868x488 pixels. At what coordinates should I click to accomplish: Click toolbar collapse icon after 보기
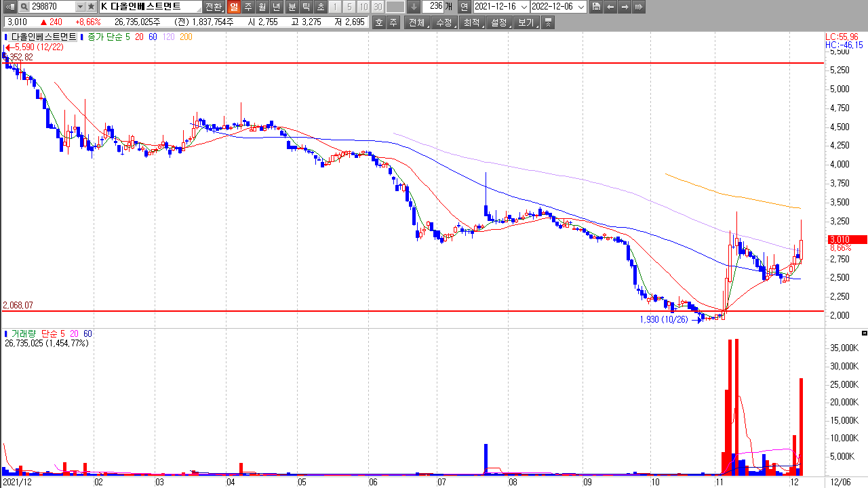[548, 22]
